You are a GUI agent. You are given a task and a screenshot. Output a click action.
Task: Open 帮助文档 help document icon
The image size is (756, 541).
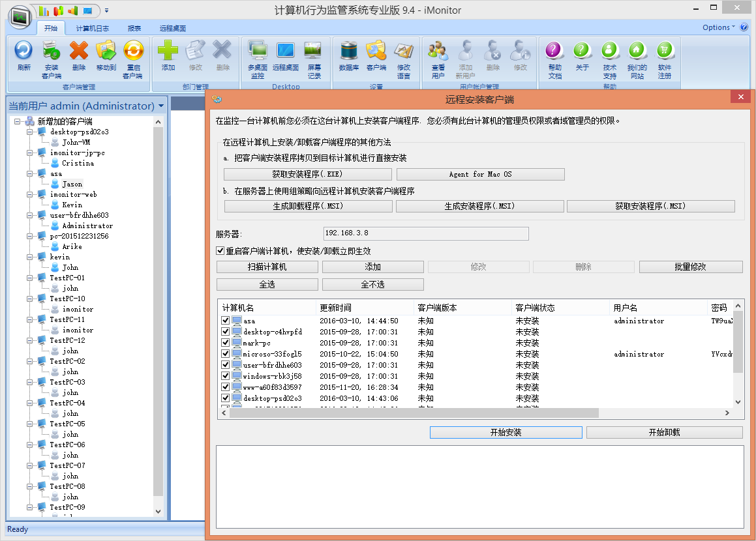(x=554, y=51)
